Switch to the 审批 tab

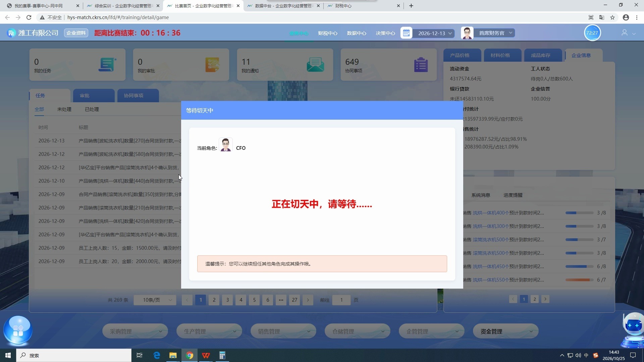pos(94,96)
